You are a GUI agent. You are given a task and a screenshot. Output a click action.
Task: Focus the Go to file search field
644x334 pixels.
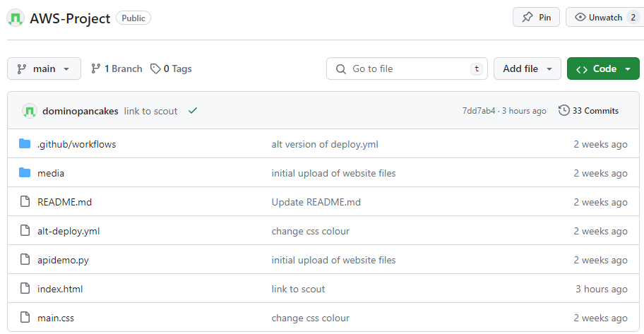tap(407, 68)
